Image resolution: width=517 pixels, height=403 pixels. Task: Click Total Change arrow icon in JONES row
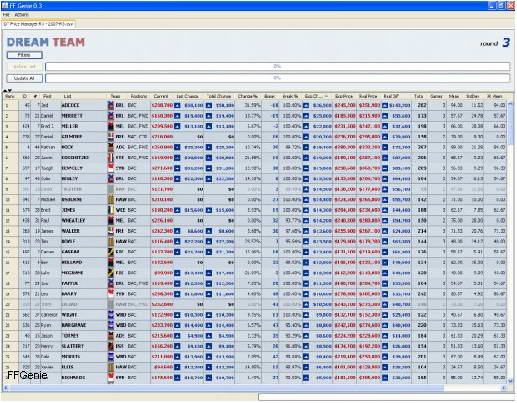[209, 210]
